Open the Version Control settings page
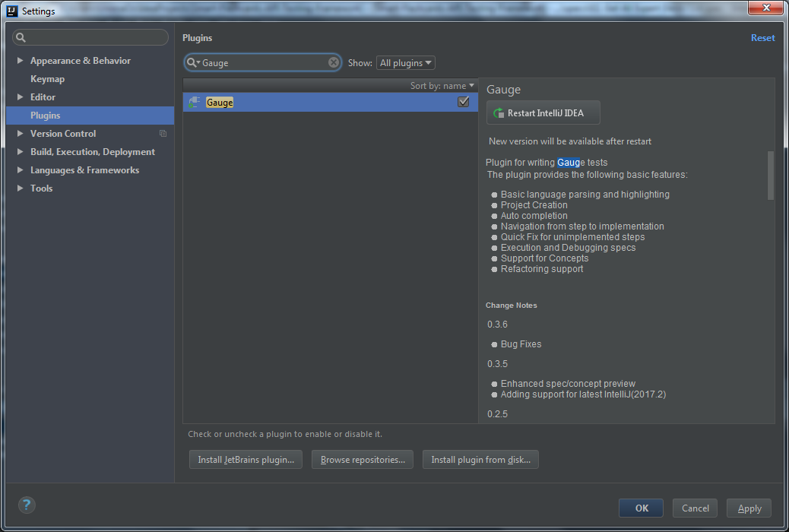 pos(63,133)
